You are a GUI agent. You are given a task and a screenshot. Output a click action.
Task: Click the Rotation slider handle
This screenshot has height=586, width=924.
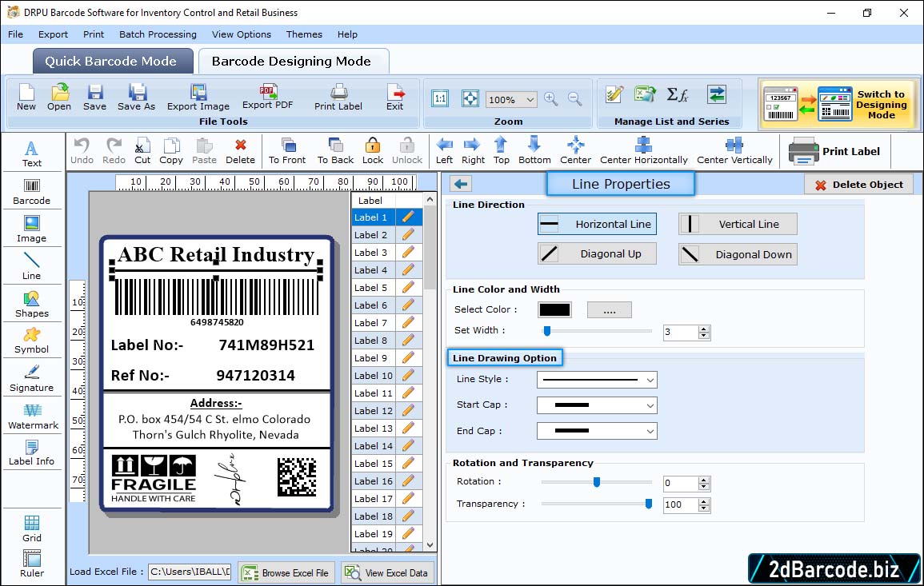(596, 482)
